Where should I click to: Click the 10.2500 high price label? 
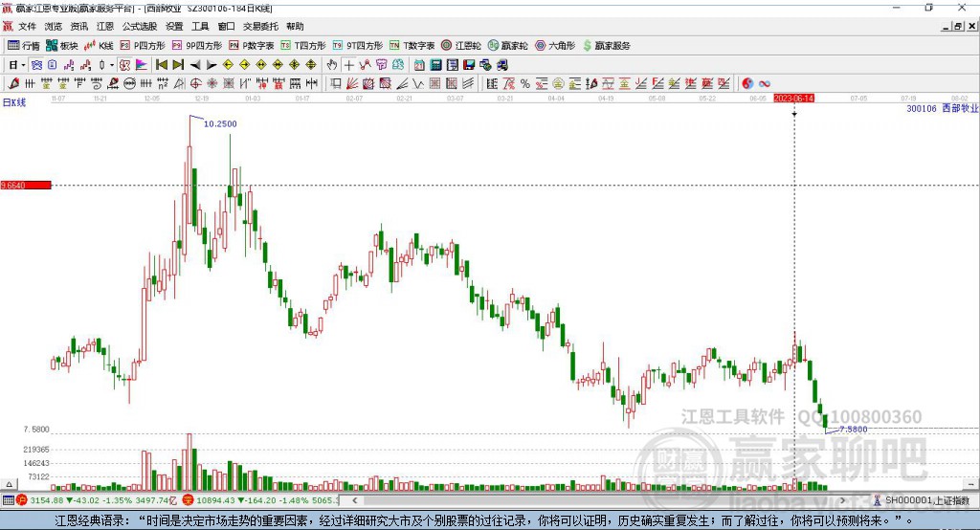221,123
